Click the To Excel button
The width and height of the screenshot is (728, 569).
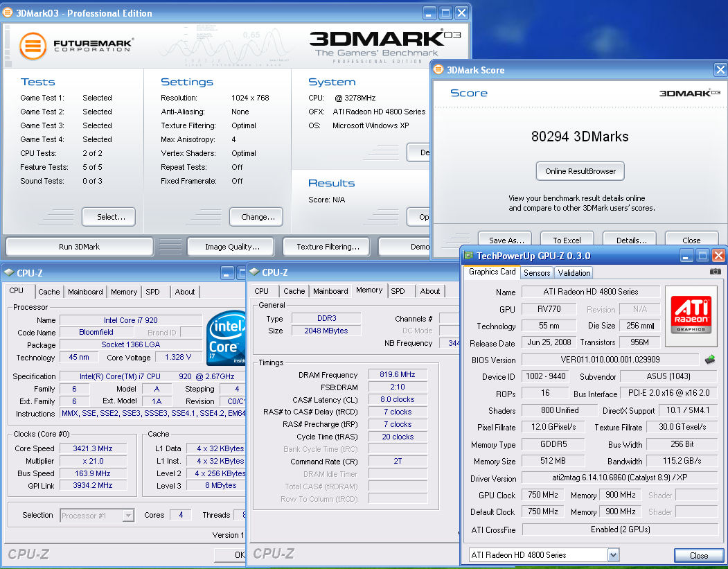(567, 240)
